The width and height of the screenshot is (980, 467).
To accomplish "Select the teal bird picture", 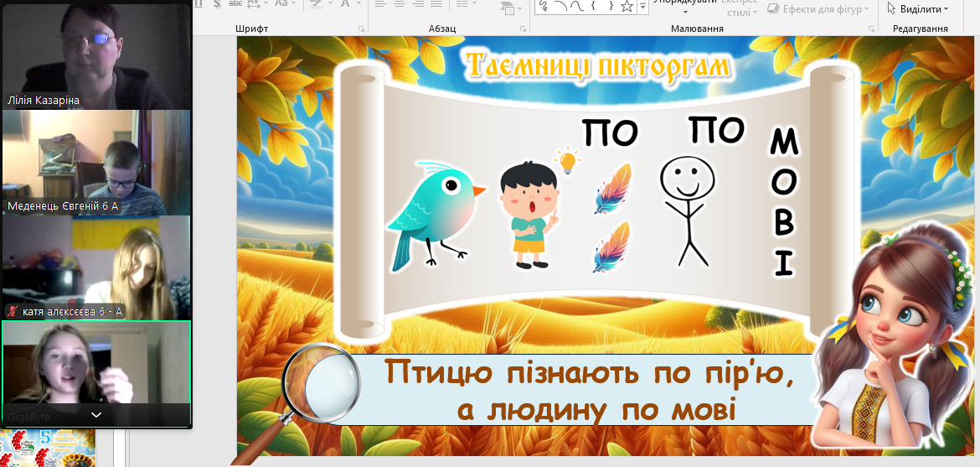I will [x=435, y=216].
